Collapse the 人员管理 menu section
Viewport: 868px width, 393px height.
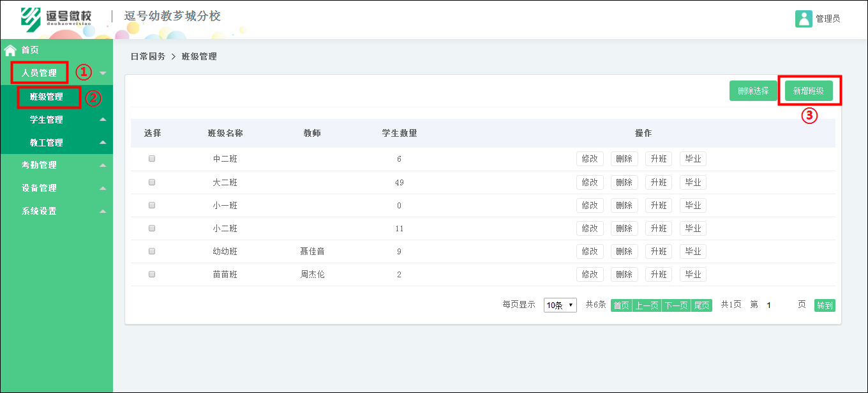[40, 72]
